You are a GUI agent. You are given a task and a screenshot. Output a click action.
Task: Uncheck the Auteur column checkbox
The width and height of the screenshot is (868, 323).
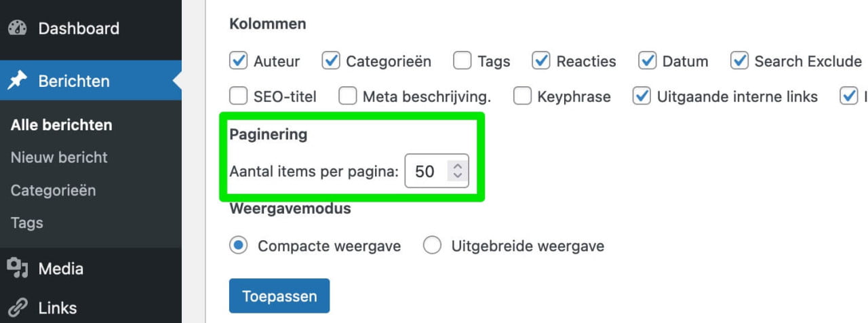point(239,61)
